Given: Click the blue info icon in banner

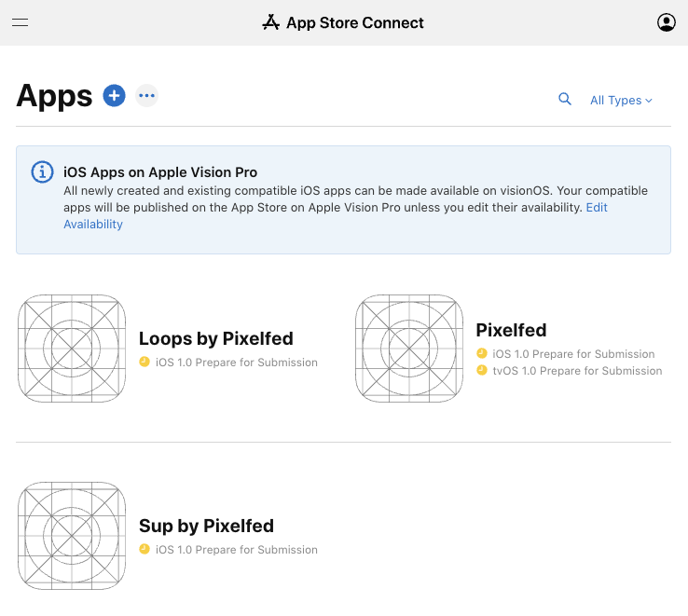Looking at the screenshot, I should click(42, 172).
